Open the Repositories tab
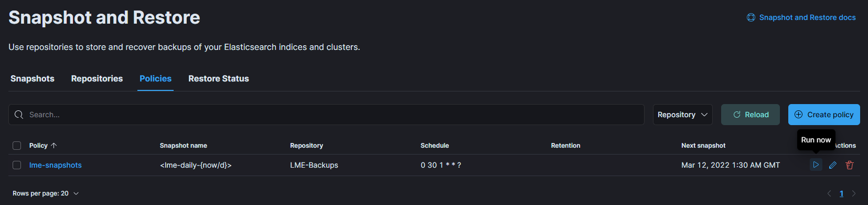Viewport: 868px width, 205px height. point(97,79)
